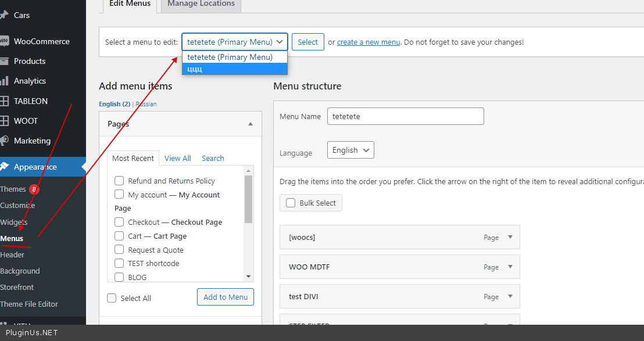This screenshot has width=644, height=341.
Task: Enable the Select All checkbox
Action: click(112, 298)
